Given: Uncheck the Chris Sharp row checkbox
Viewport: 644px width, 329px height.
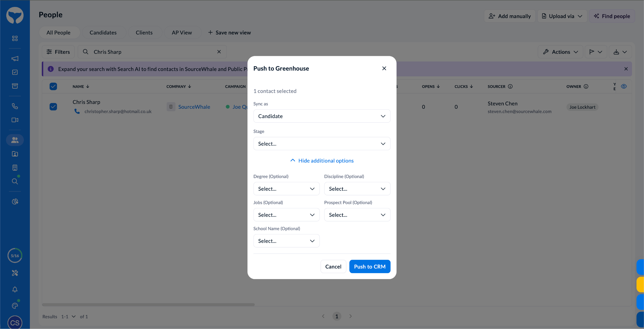Looking at the screenshot, I should point(53,107).
